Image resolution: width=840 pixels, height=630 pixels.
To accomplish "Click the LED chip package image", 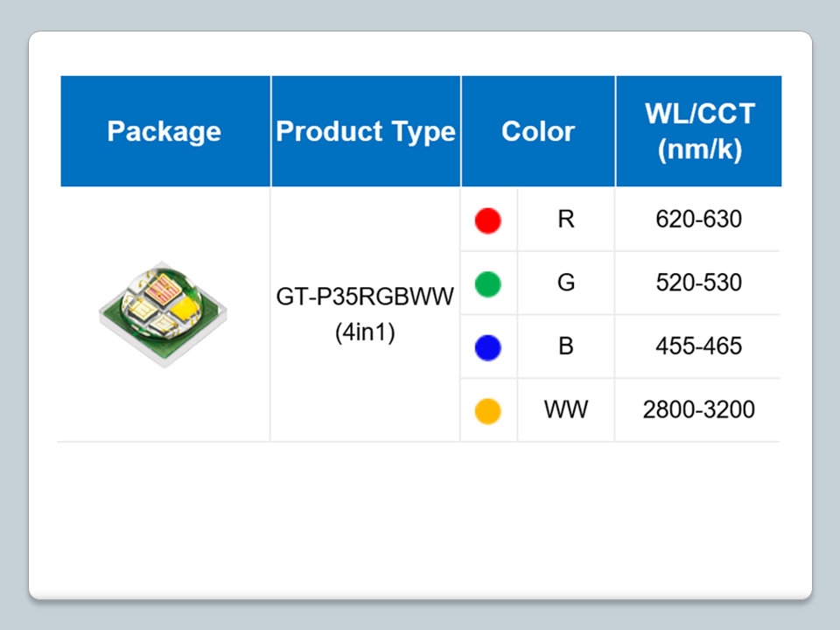I will [x=164, y=312].
